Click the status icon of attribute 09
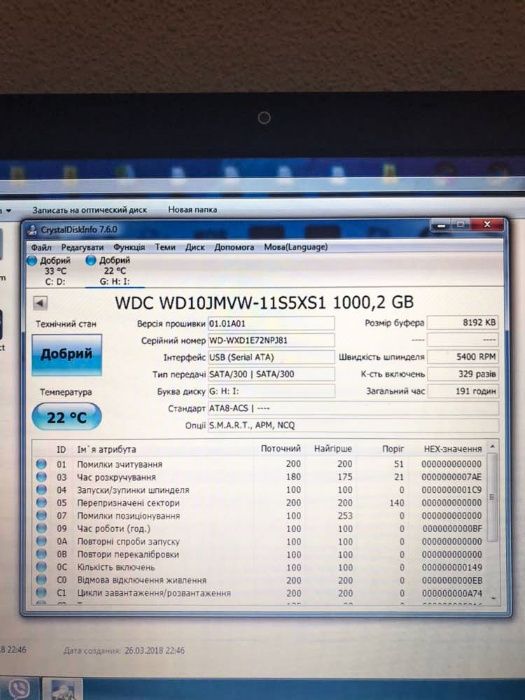This screenshot has width=525, height=700. [x=41, y=529]
